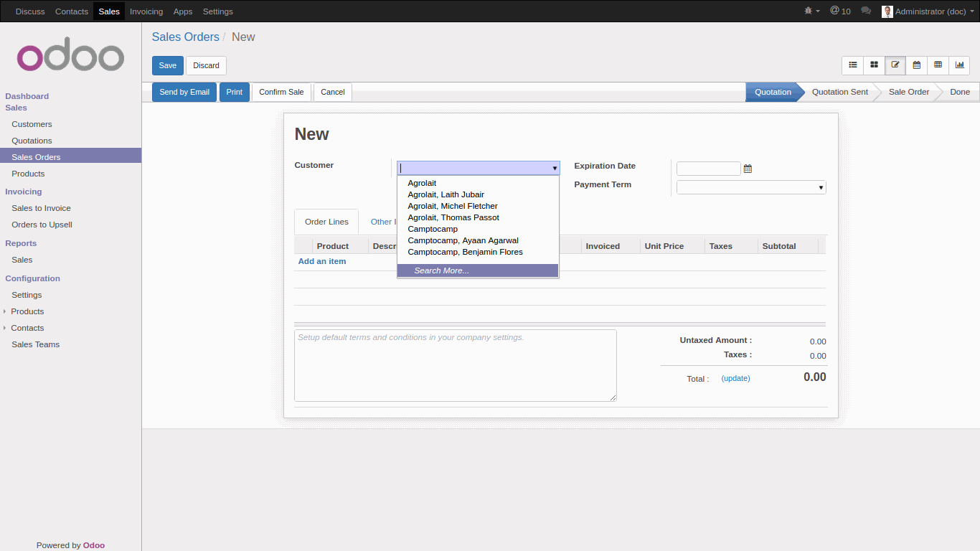Click Search More... in dropdown
980x551 pixels.
tap(478, 270)
